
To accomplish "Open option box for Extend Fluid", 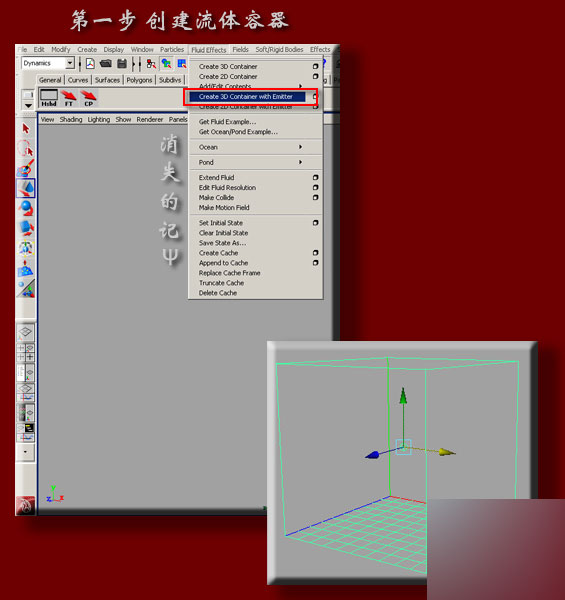I will (x=316, y=178).
